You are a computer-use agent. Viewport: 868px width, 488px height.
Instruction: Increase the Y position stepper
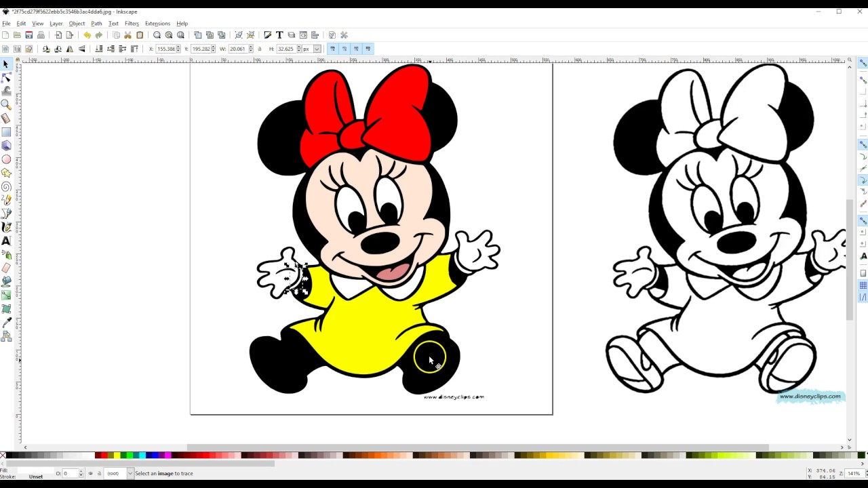pyautogui.click(x=214, y=47)
